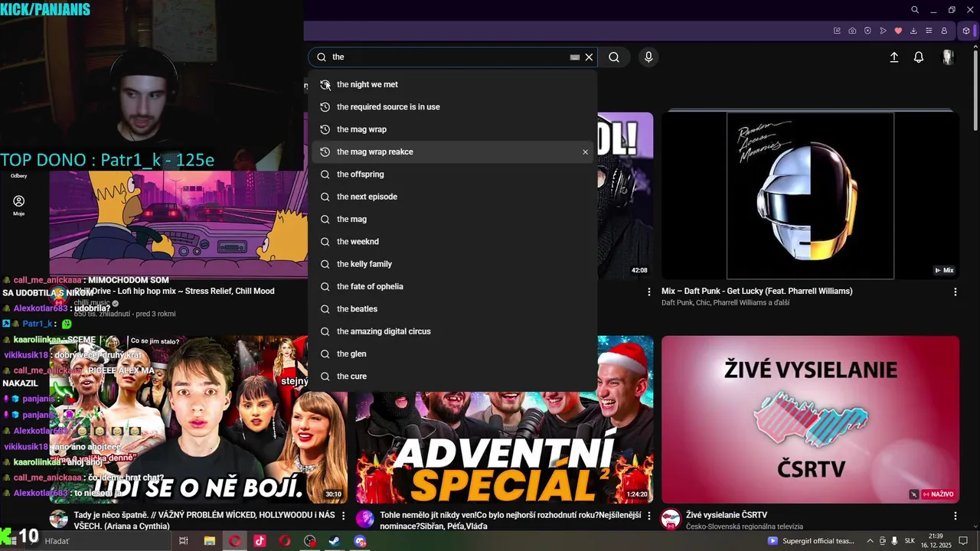Pick suggestion 'the offspring'
The image size is (980, 551).
click(453, 174)
